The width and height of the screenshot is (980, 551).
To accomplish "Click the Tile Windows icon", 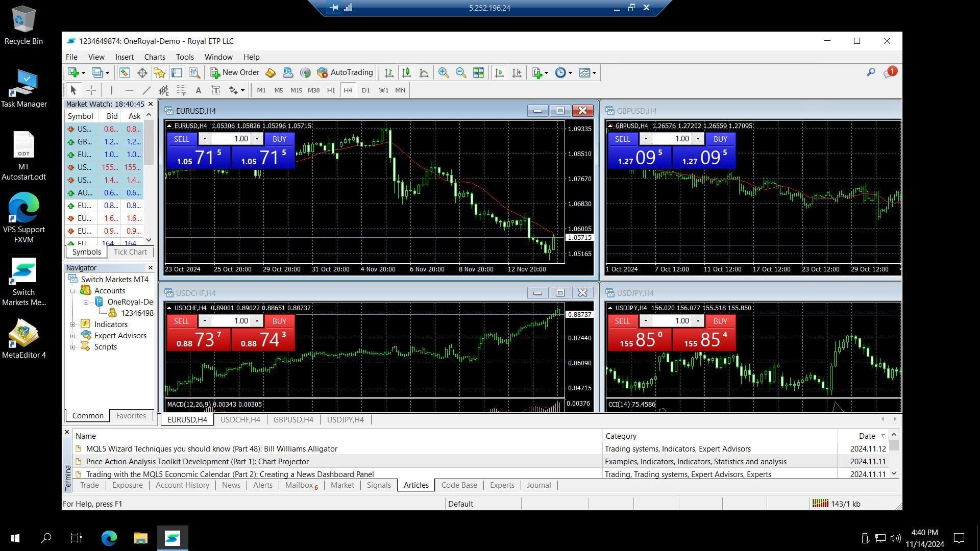I will (478, 72).
